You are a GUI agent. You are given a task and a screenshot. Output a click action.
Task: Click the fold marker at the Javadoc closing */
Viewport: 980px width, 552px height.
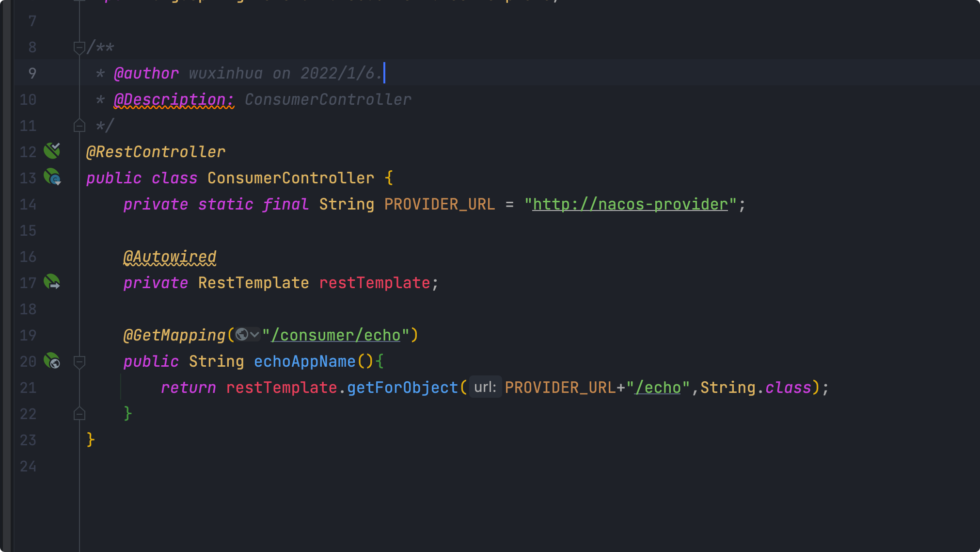pos(79,126)
